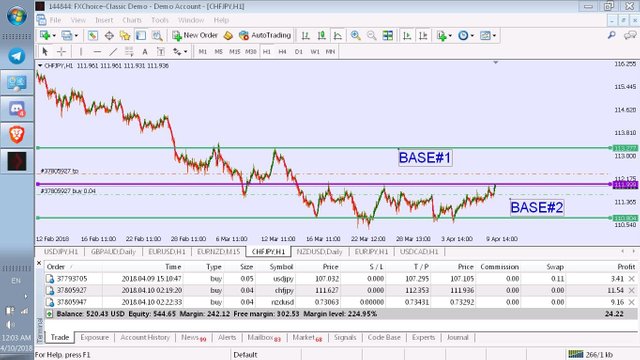This screenshot has width=640, height=360.
Task: Set timeframe to H4
Action: pos(282,51)
